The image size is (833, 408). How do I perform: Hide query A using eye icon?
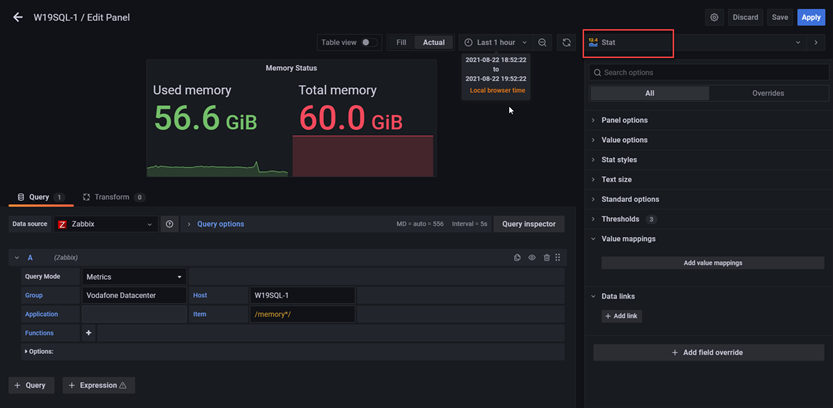(532, 258)
